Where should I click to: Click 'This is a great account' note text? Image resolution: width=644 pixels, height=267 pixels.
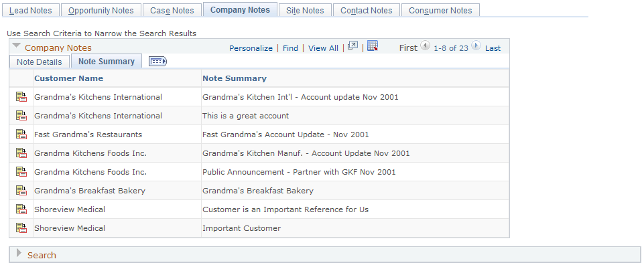click(246, 116)
